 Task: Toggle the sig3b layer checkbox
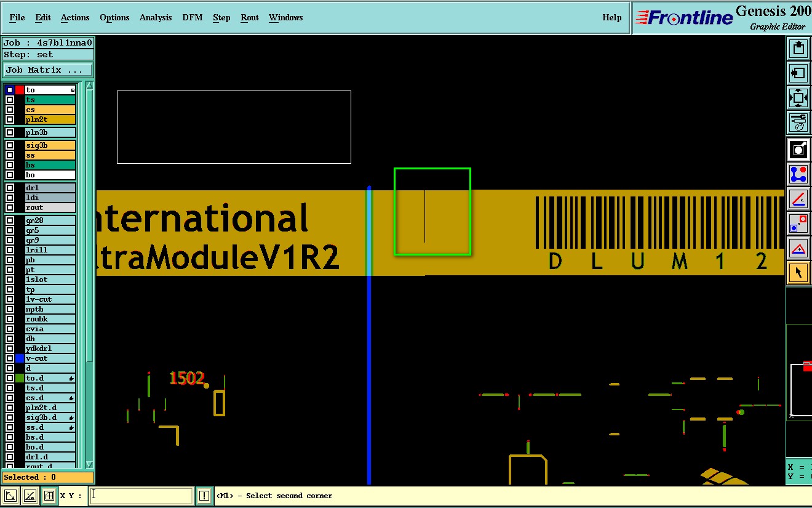pos(10,145)
